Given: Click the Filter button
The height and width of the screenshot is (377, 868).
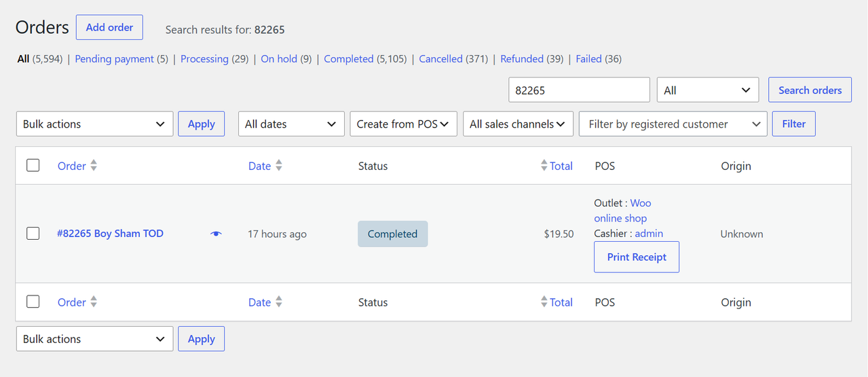Looking at the screenshot, I should click(x=793, y=124).
